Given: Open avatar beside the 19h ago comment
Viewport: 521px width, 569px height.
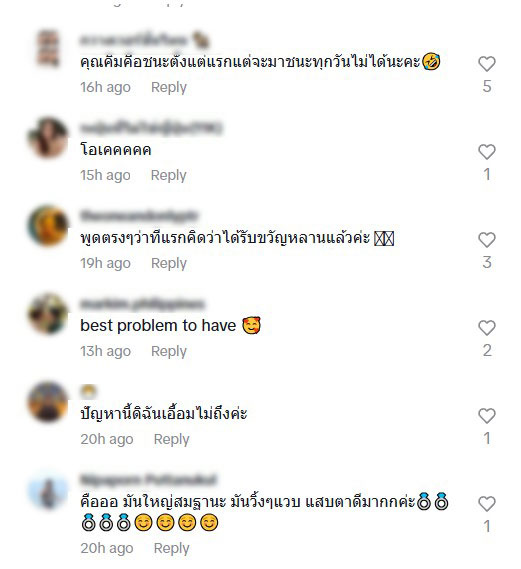Looking at the screenshot, I should click(48, 225).
